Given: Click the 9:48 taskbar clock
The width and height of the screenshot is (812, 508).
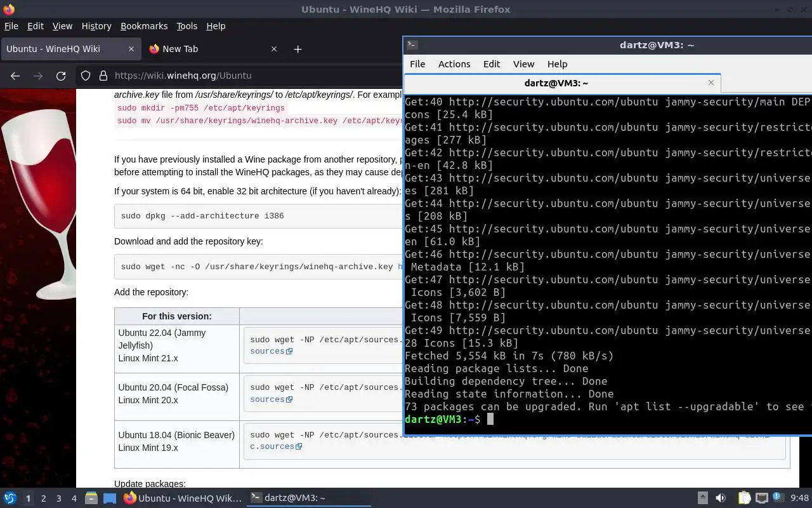Looking at the screenshot, I should [x=799, y=498].
